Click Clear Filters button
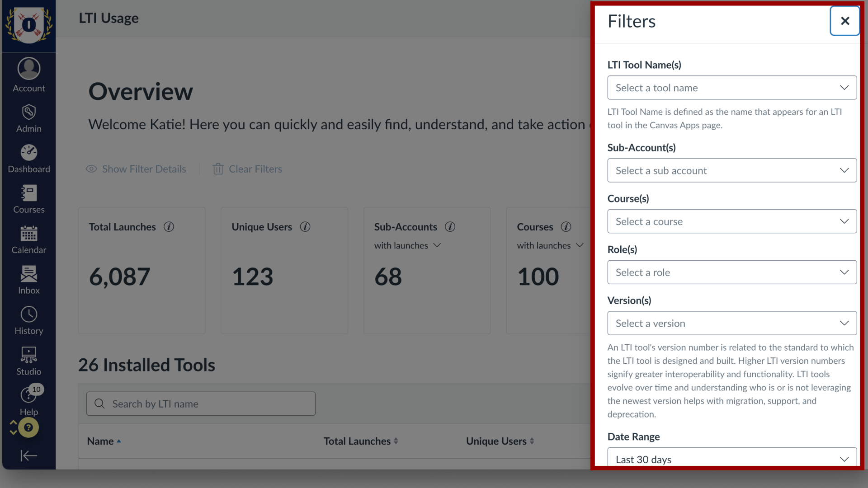 click(x=247, y=169)
